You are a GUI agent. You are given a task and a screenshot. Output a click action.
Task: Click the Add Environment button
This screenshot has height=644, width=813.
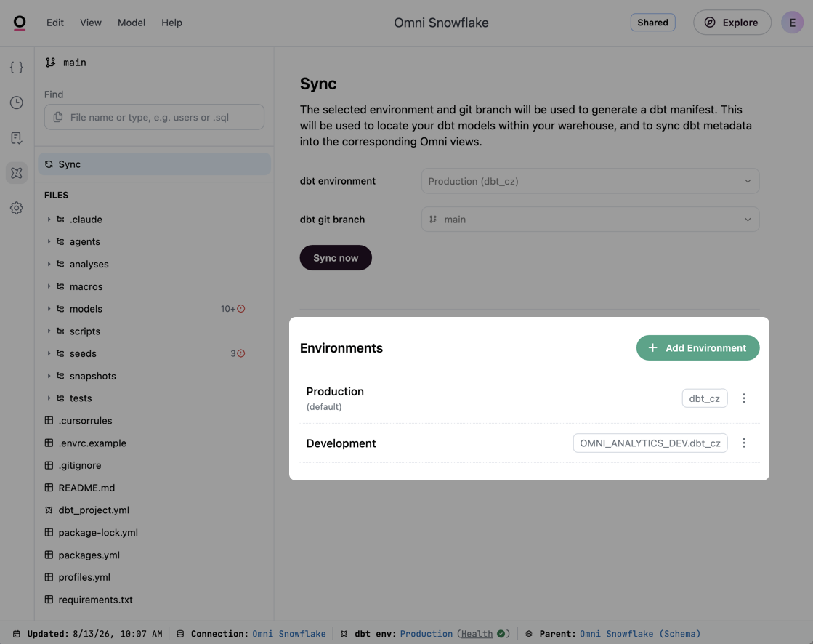[x=697, y=348]
